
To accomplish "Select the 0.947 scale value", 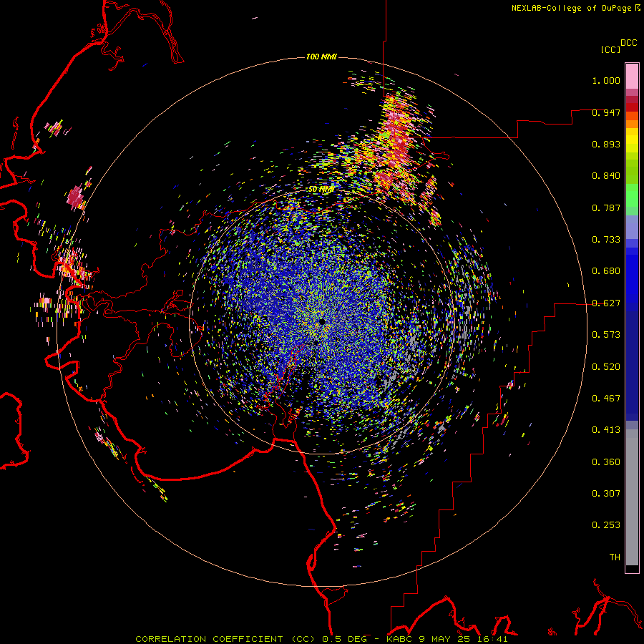I will pyautogui.click(x=606, y=112).
